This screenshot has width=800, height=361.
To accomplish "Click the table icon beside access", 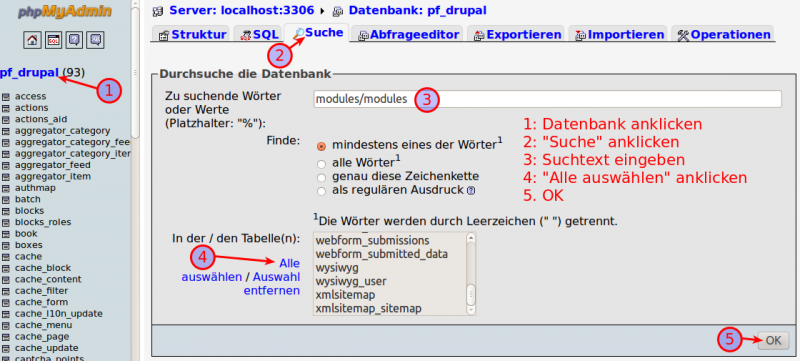I will pyautogui.click(x=6, y=96).
